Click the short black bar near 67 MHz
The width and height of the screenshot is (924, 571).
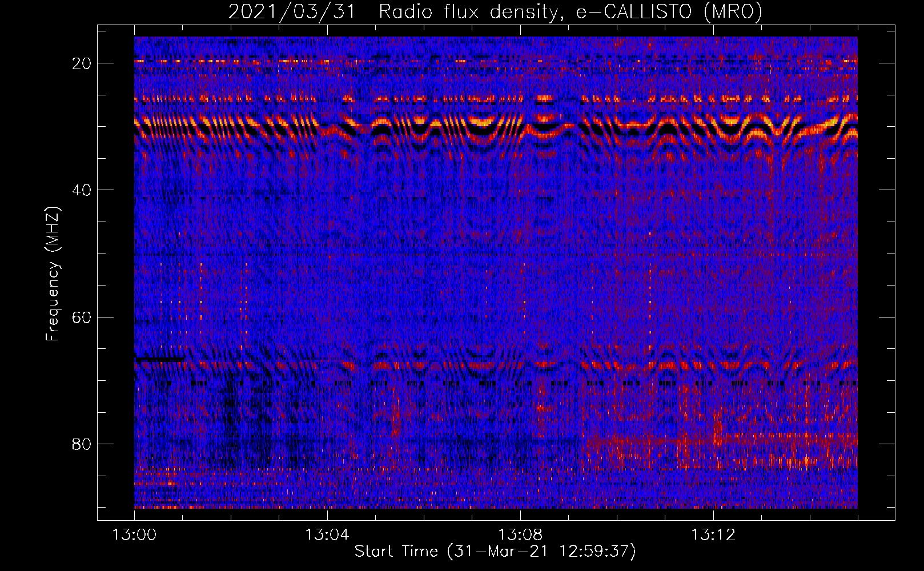160,359
